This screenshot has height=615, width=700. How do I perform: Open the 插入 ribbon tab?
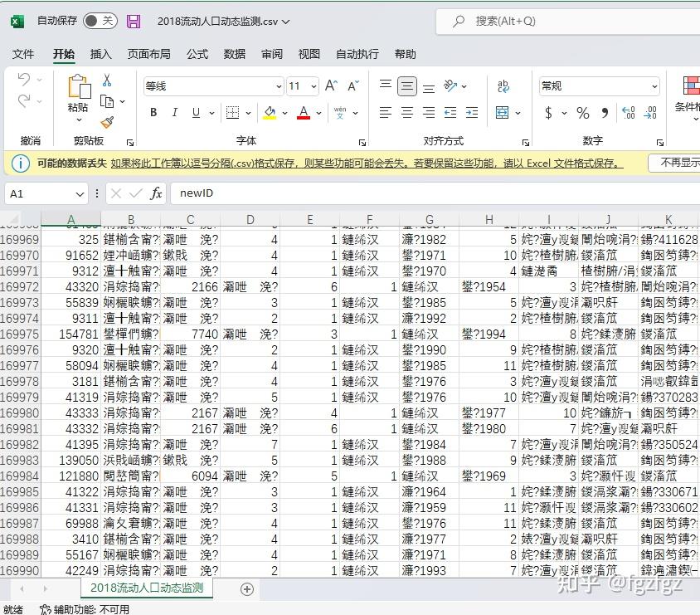click(100, 54)
